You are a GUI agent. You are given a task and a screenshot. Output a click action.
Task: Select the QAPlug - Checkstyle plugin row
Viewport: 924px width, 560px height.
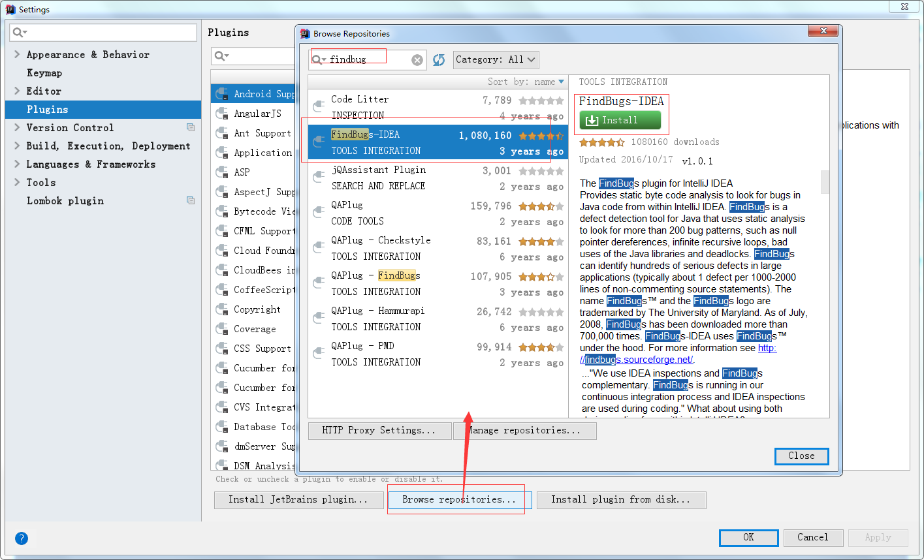pyautogui.click(x=438, y=248)
